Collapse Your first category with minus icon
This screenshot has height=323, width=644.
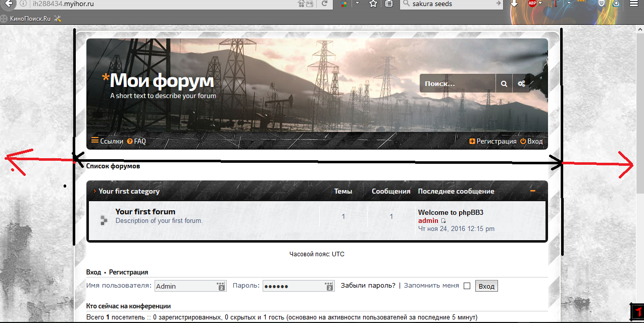tap(532, 191)
